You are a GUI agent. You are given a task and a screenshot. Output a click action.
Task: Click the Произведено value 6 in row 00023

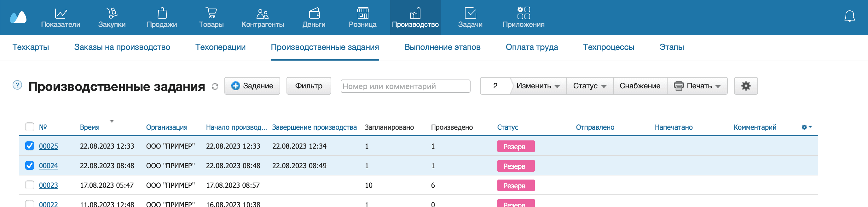433,185
